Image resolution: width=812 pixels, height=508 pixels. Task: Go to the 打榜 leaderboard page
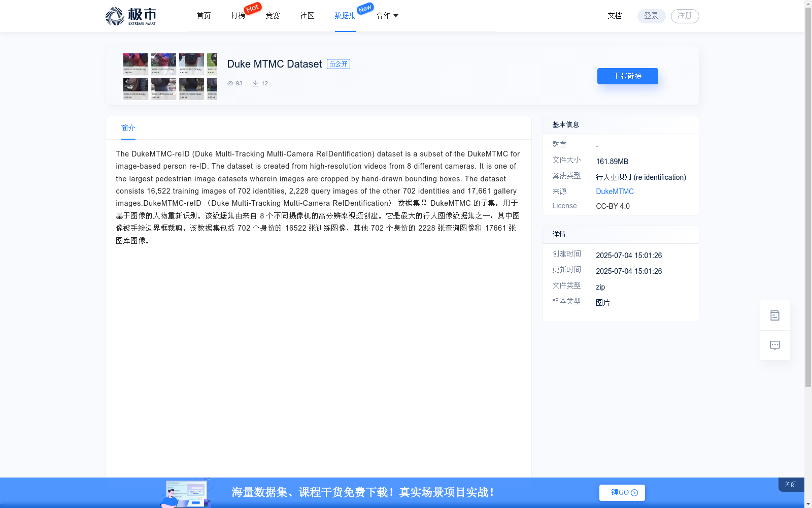(238, 16)
